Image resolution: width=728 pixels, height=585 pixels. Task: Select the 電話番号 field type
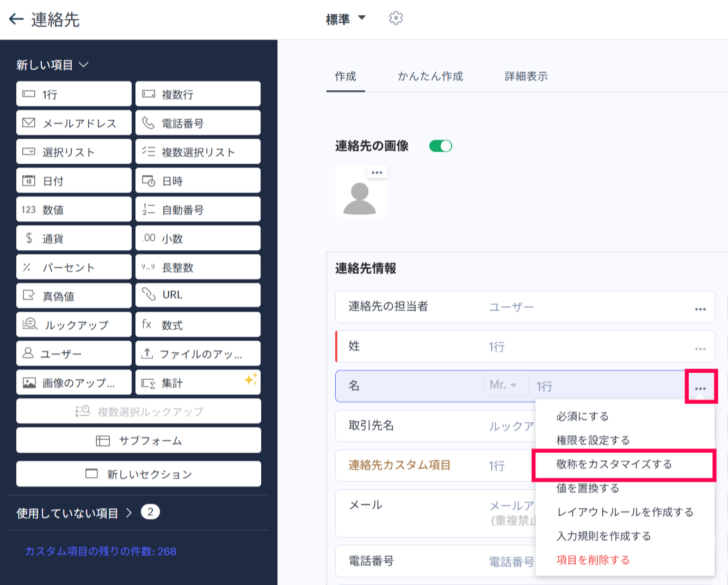tap(198, 123)
